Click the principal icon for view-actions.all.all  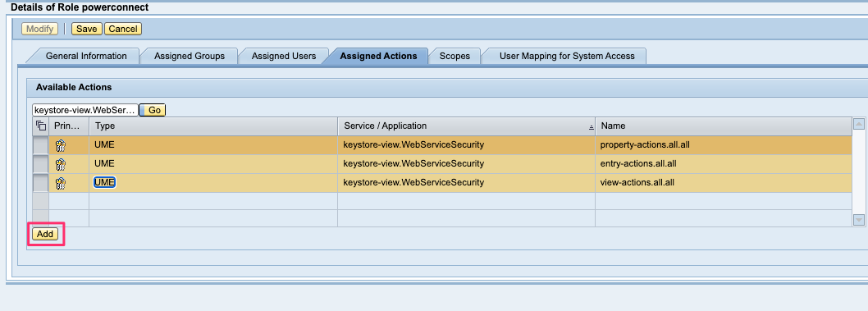coord(61,183)
